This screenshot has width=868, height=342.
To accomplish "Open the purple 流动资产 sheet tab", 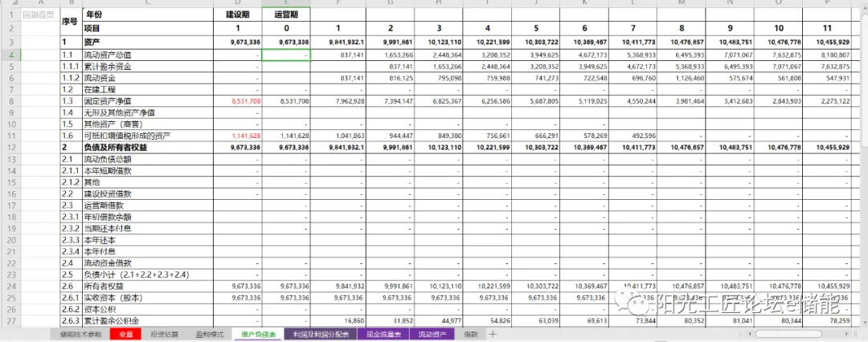I will [432, 334].
